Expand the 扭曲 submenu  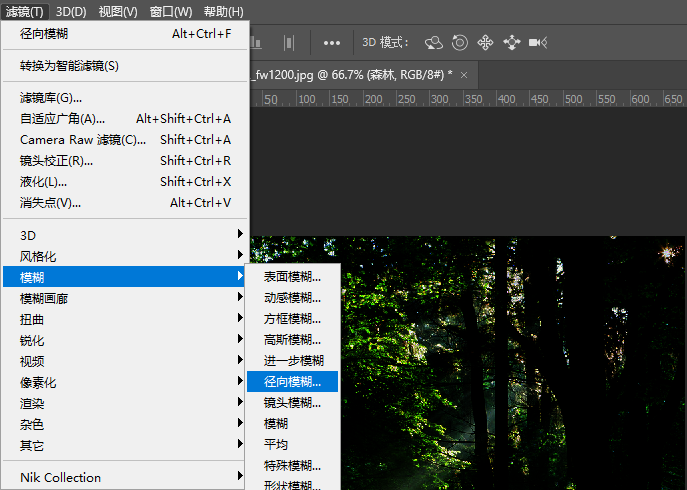pyautogui.click(x=124, y=319)
